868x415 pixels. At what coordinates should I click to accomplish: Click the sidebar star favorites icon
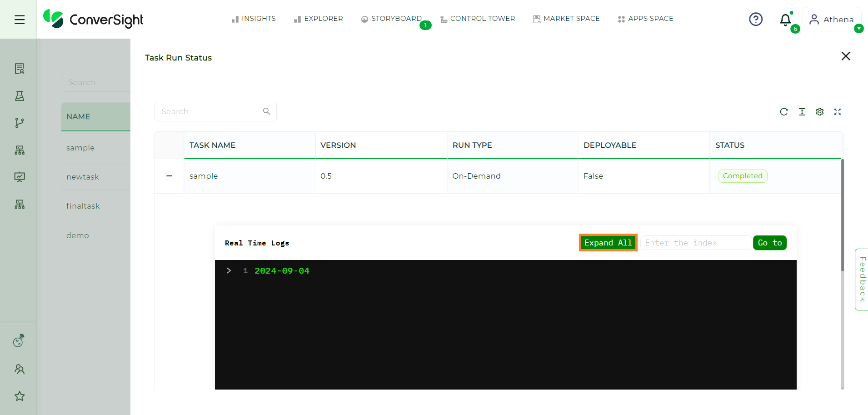coord(20,396)
